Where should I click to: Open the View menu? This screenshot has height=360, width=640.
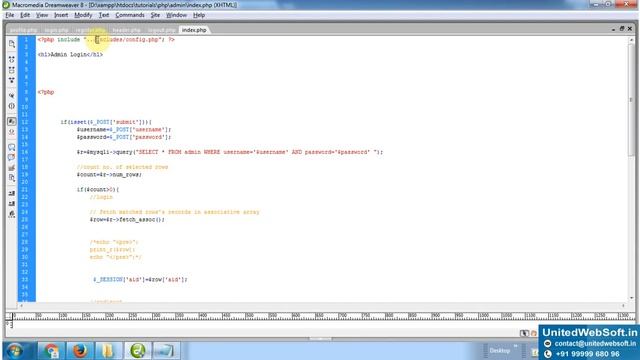42,15
